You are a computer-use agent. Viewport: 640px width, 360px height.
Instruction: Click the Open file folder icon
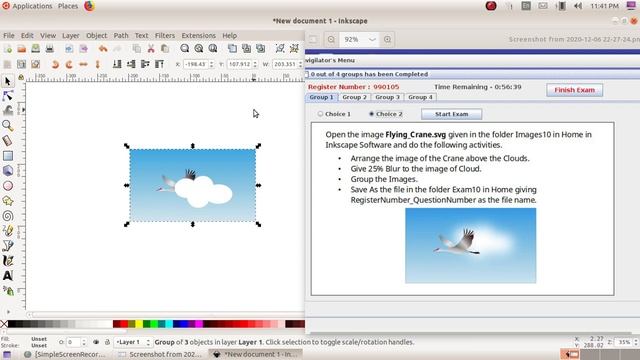(22, 49)
